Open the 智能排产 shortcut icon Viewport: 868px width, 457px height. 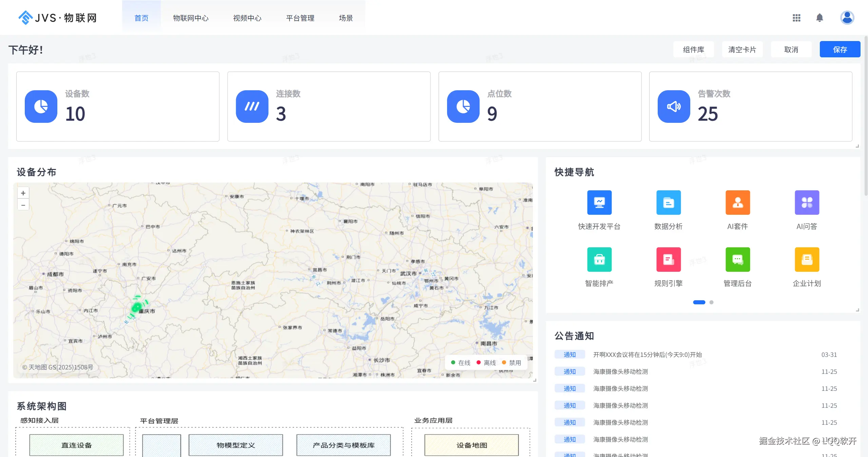tap(599, 260)
